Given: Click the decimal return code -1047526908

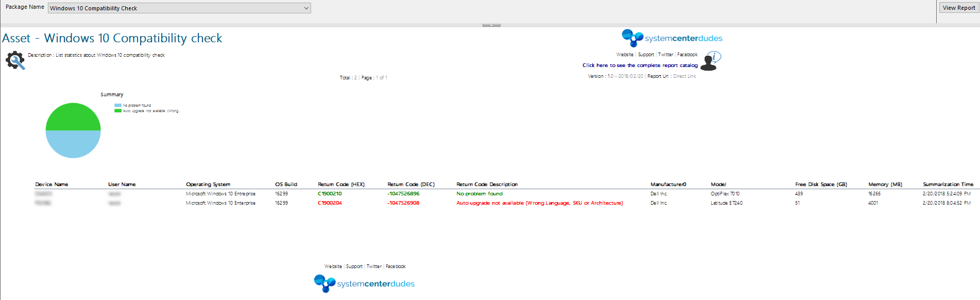Looking at the screenshot, I should (403, 203).
